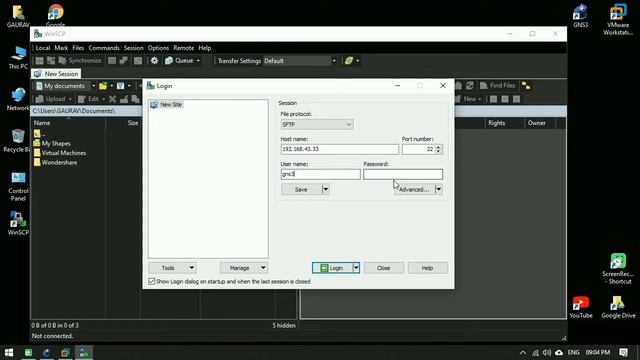This screenshot has width=640, height=360.
Task: Open Recycle Bin desktop icon
Action: coord(17,141)
